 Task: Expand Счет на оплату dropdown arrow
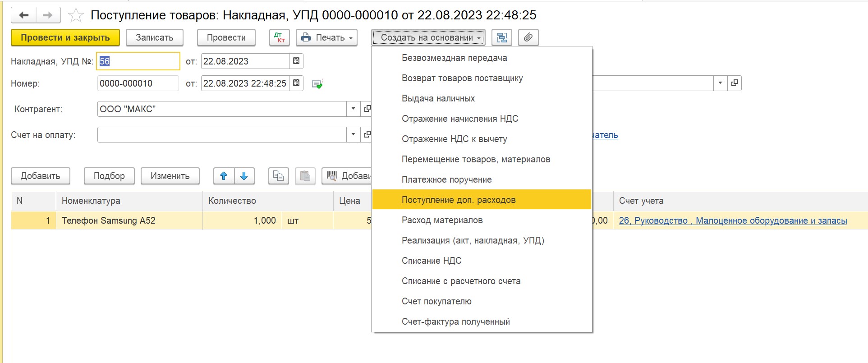pos(353,134)
